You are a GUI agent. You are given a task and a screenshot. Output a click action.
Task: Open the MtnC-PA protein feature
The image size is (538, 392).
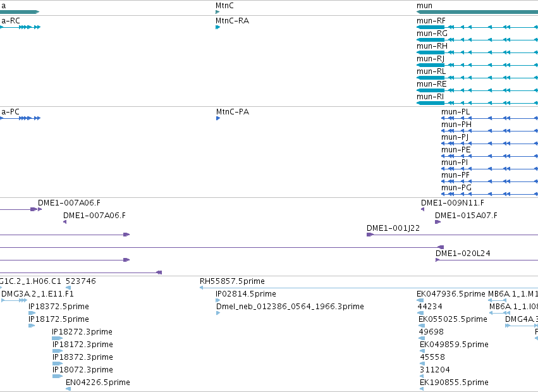coord(218,118)
